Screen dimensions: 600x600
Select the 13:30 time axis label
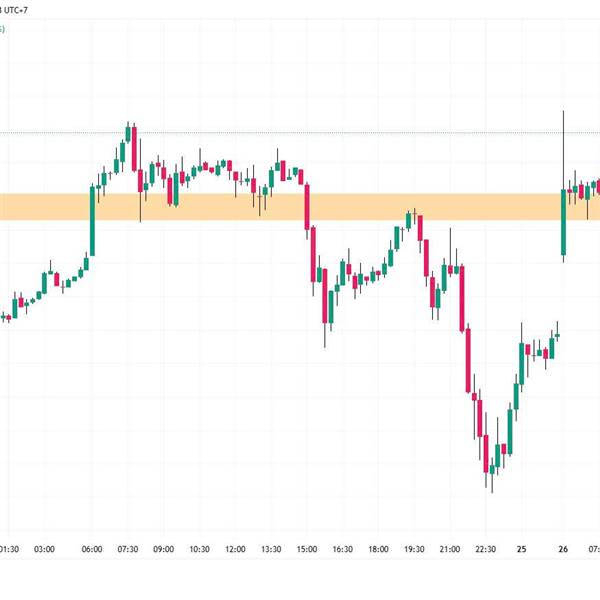[x=271, y=549]
